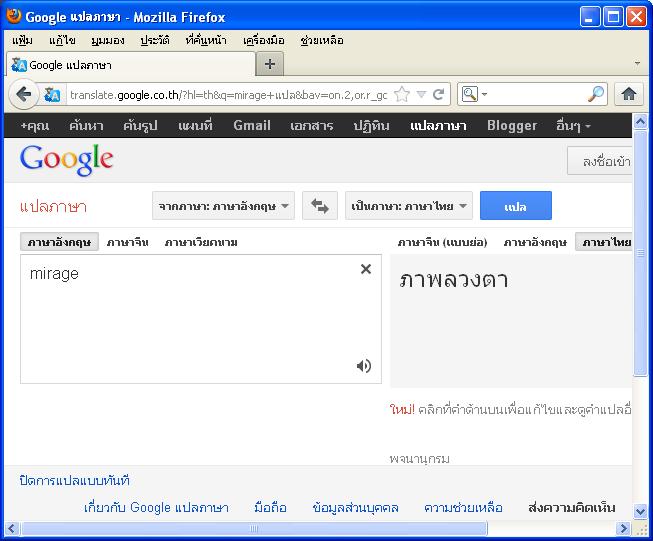Open the ความช่วยเหลือ help link
Viewport: 653px width, 541px height.
[x=463, y=507]
